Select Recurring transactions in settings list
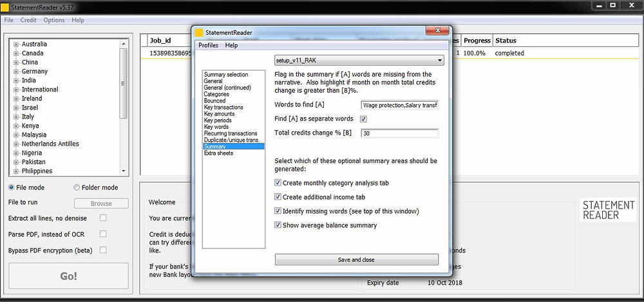 coord(231,133)
